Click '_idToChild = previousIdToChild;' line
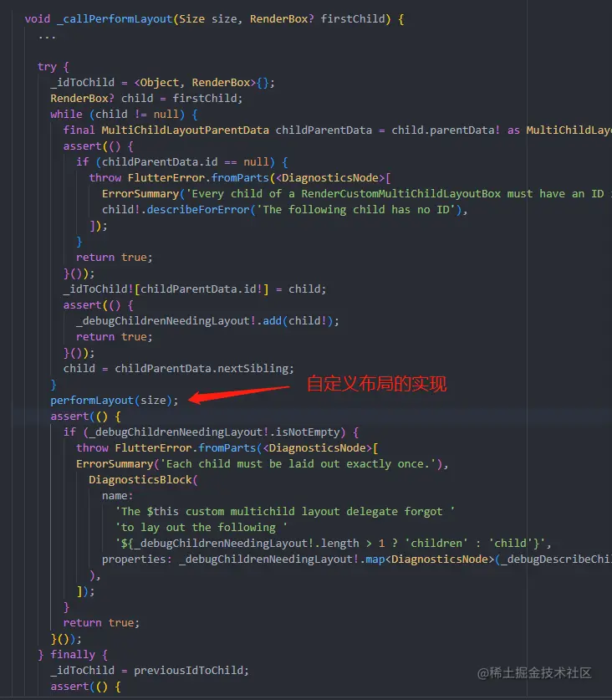The image size is (612, 700). (x=150, y=671)
